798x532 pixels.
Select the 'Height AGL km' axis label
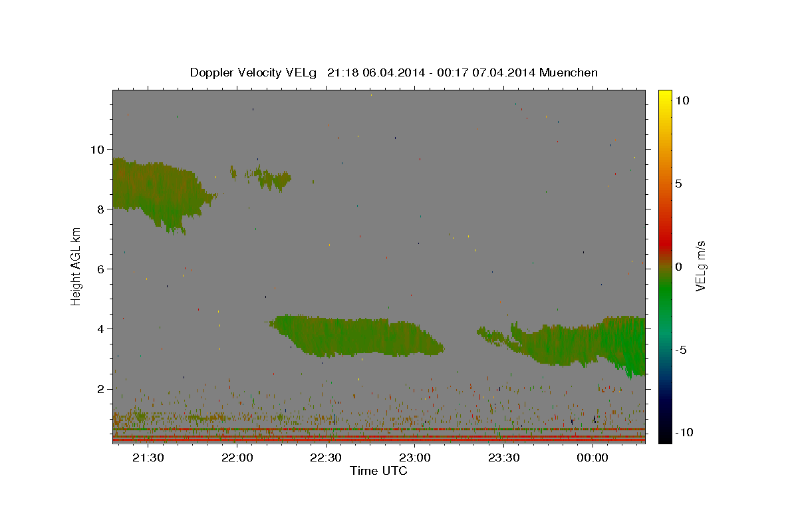pyautogui.click(x=76, y=266)
